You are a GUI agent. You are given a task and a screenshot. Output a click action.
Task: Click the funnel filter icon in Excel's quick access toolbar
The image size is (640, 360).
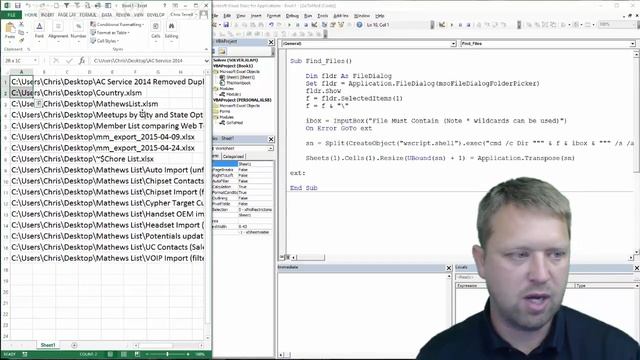(67, 6)
